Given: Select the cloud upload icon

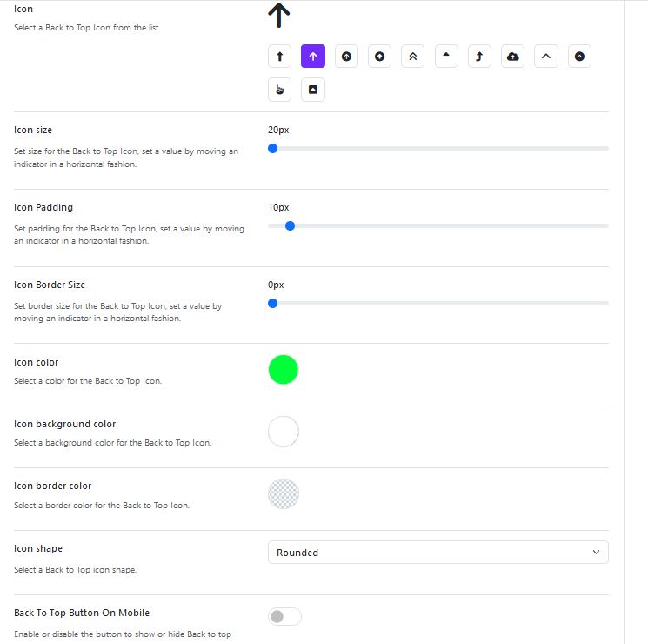Looking at the screenshot, I should pyautogui.click(x=513, y=57).
